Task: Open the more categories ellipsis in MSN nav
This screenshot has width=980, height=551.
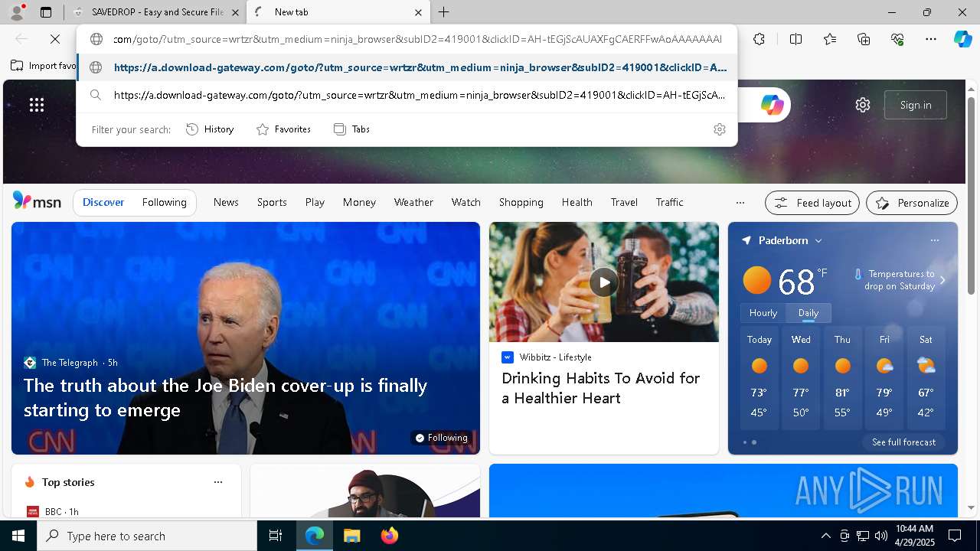Action: pyautogui.click(x=740, y=203)
